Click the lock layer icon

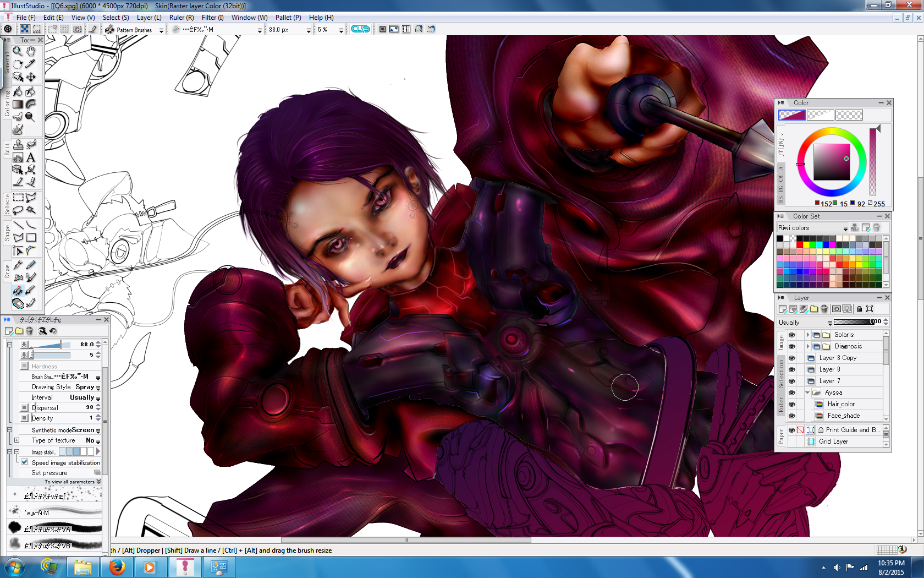coord(859,309)
